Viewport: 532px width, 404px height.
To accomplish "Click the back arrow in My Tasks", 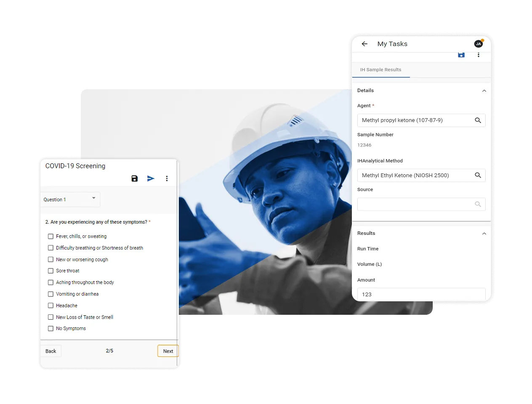I will (364, 44).
